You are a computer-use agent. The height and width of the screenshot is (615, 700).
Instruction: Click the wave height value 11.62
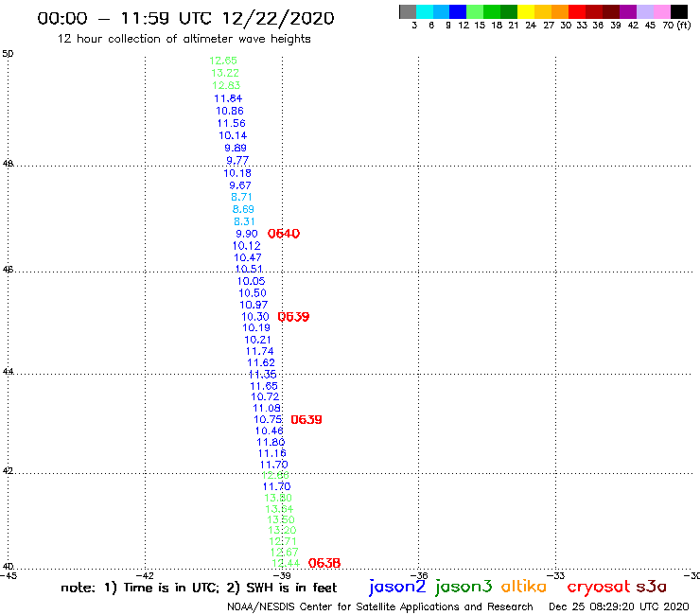click(261, 362)
